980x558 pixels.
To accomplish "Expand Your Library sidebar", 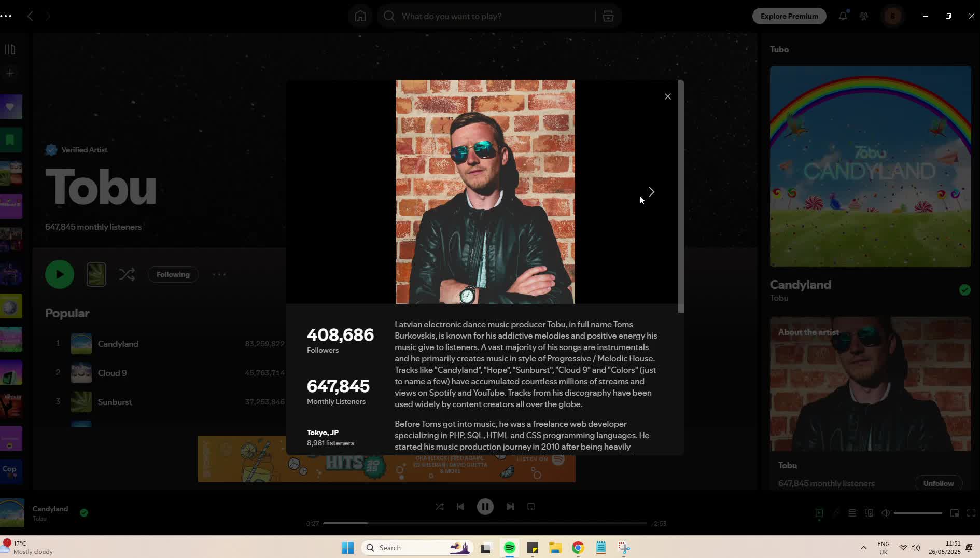I will click(10, 49).
